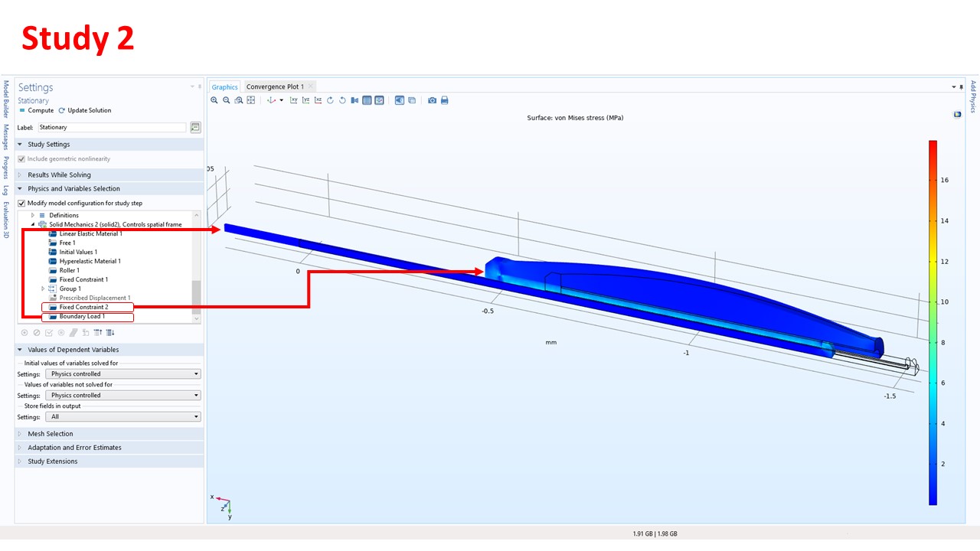Image resolution: width=980 pixels, height=551 pixels.
Task: Click the Zoom In magnifier icon
Action: tap(215, 100)
